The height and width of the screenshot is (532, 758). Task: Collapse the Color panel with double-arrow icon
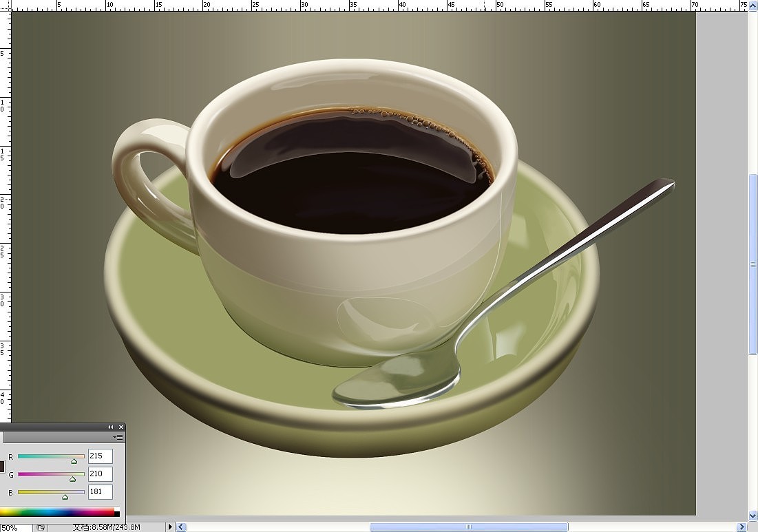pyautogui.click(x=111, y=427)
